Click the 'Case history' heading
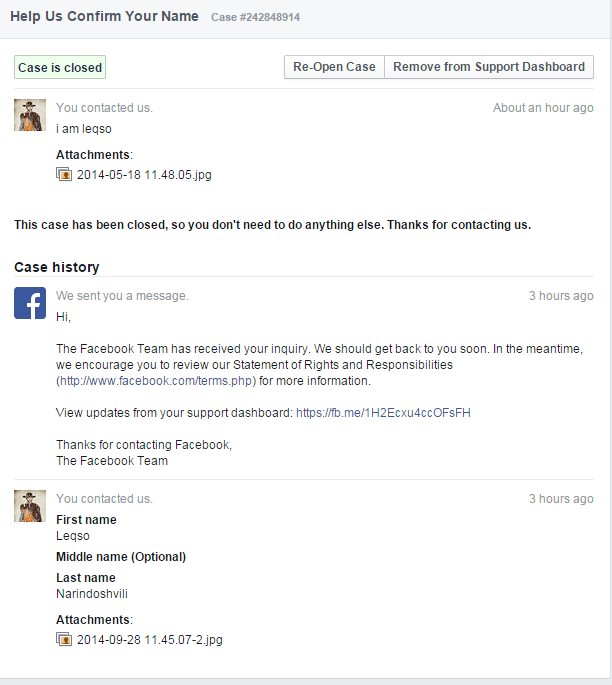The width and height of the screenshot is (612, 685). point(56,267)
